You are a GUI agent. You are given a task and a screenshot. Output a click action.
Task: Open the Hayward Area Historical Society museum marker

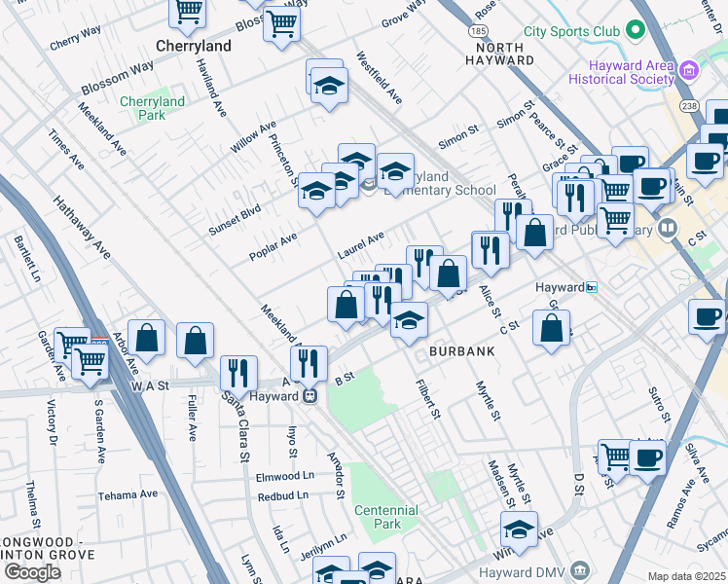tap(689, 71)
